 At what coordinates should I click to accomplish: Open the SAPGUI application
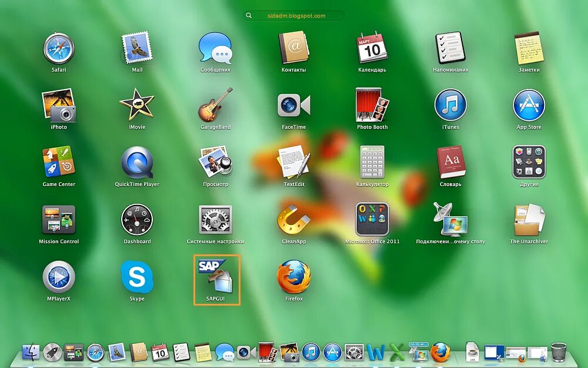(x=216, y=276)
